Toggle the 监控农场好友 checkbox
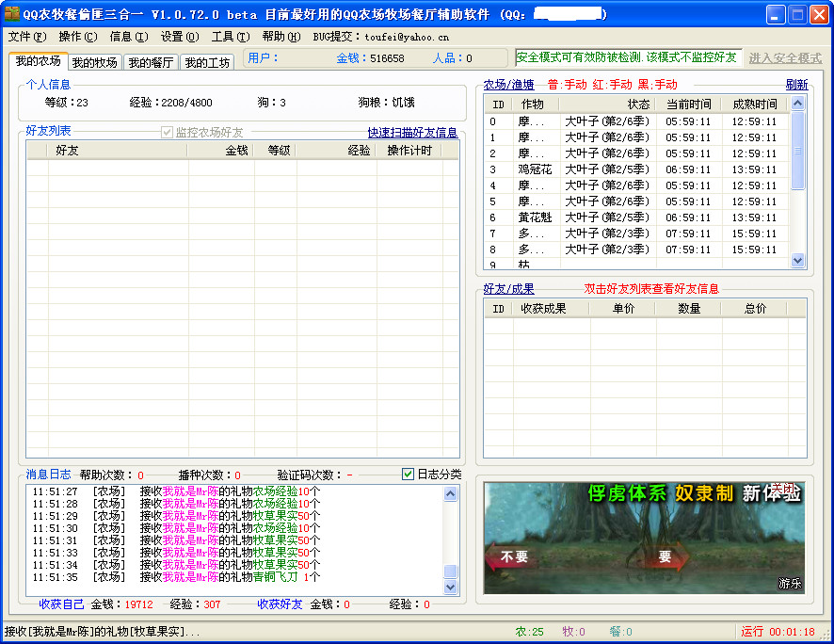The height and width of the screenshot is (644, 834). [168, 133]
